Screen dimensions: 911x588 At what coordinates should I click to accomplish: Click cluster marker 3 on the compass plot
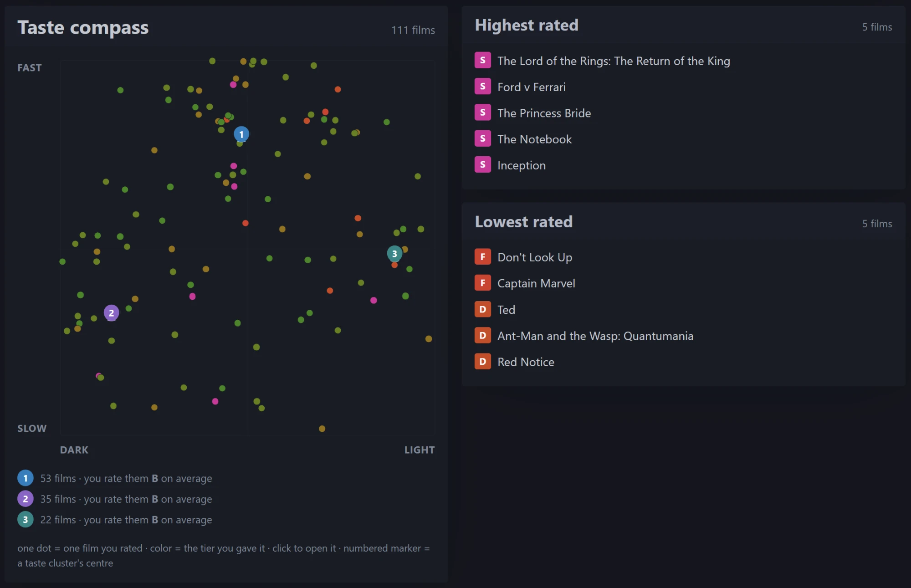[x=394, y=254]
